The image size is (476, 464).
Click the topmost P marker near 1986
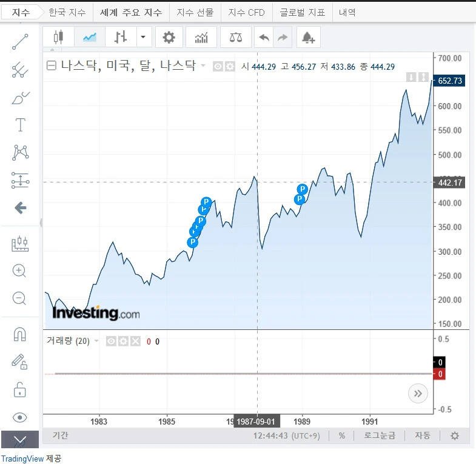pyautogui.click(x=206, y=202)
